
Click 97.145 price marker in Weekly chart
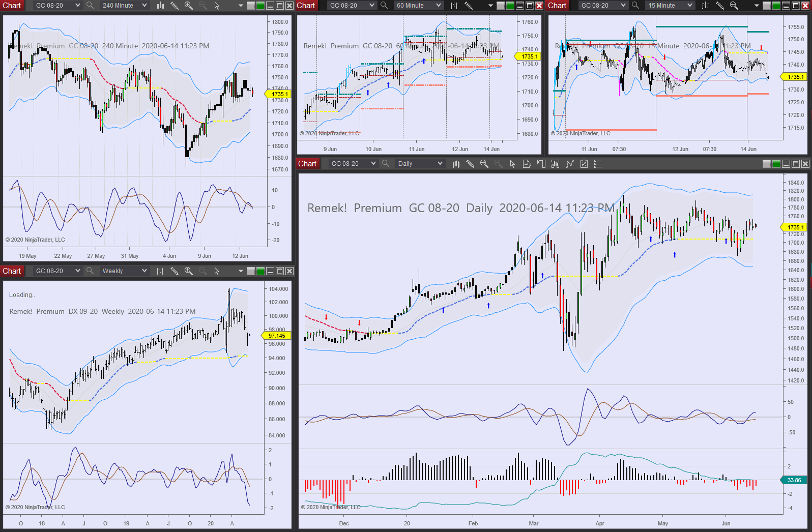276,336
